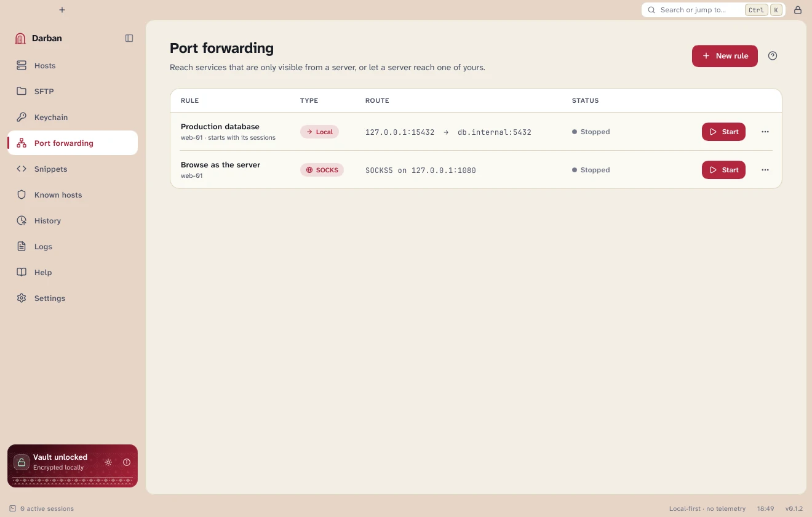
Task: Click the vault unlocked padlock icon
Action: 22,462
